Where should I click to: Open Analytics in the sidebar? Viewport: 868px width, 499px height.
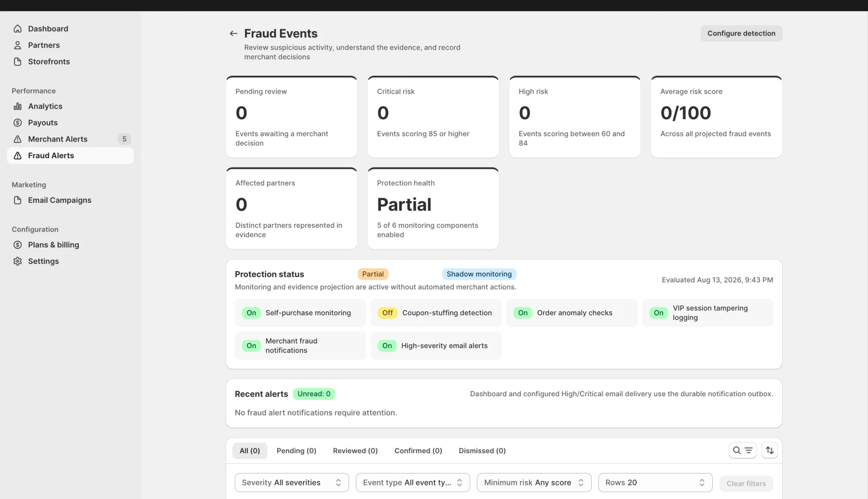(x=70, y=106)
